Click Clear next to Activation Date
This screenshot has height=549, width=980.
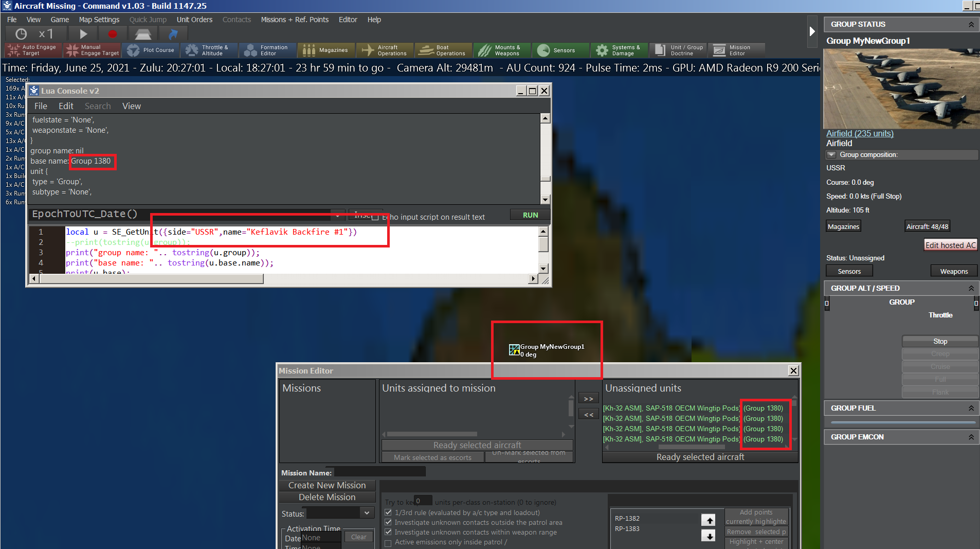(x=358, y=537)
